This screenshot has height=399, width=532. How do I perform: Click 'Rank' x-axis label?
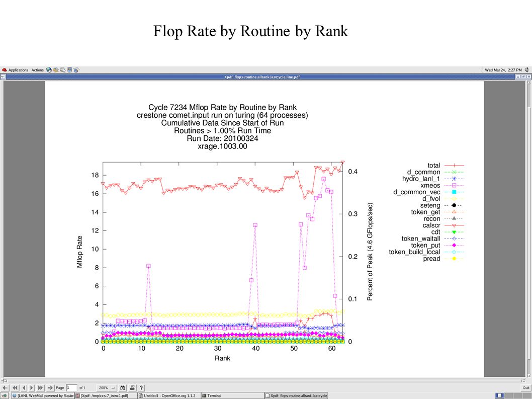tap(223, 358)
